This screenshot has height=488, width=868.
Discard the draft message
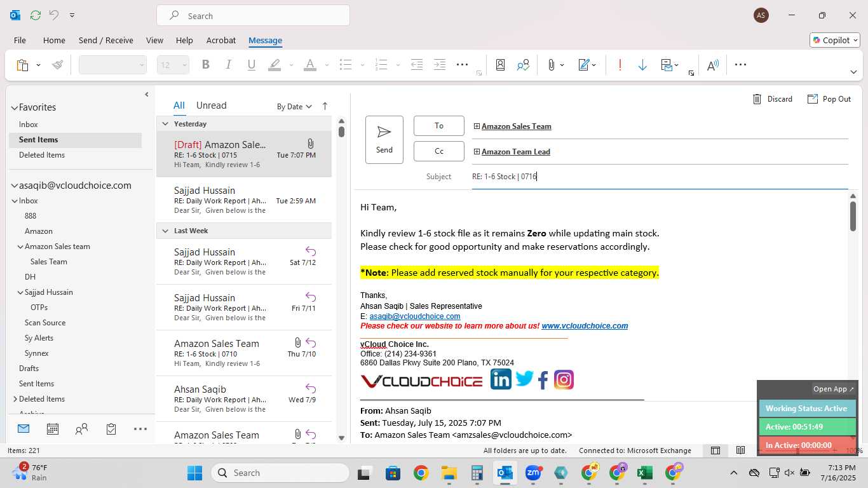772,98
